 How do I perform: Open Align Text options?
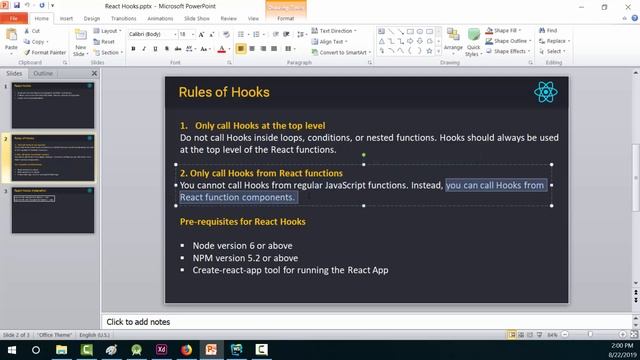[x=329, y=42]
